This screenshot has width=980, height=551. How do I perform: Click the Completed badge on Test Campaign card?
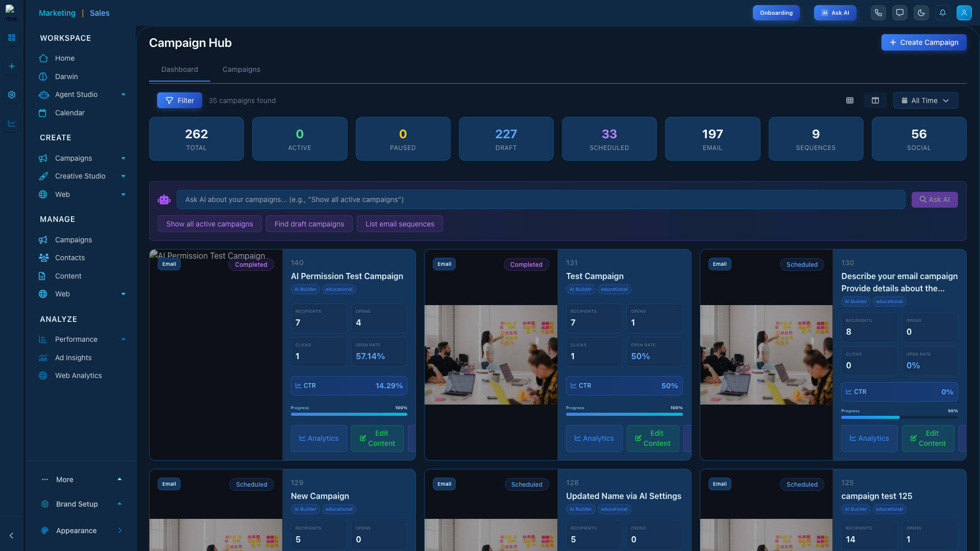tap(526, 264)
